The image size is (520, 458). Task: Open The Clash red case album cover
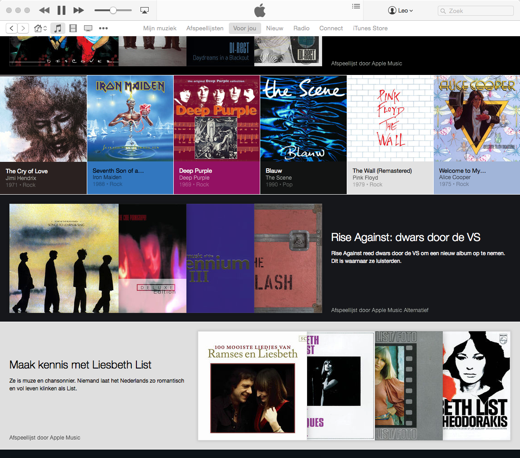point(288,259)
